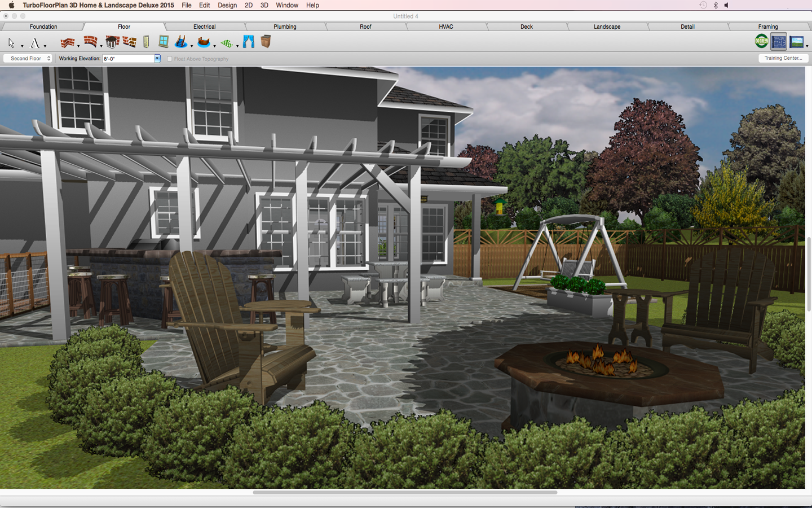Select the bay room gazebo wall tool
Screen dimensions: 812x508
coord(112,42)
